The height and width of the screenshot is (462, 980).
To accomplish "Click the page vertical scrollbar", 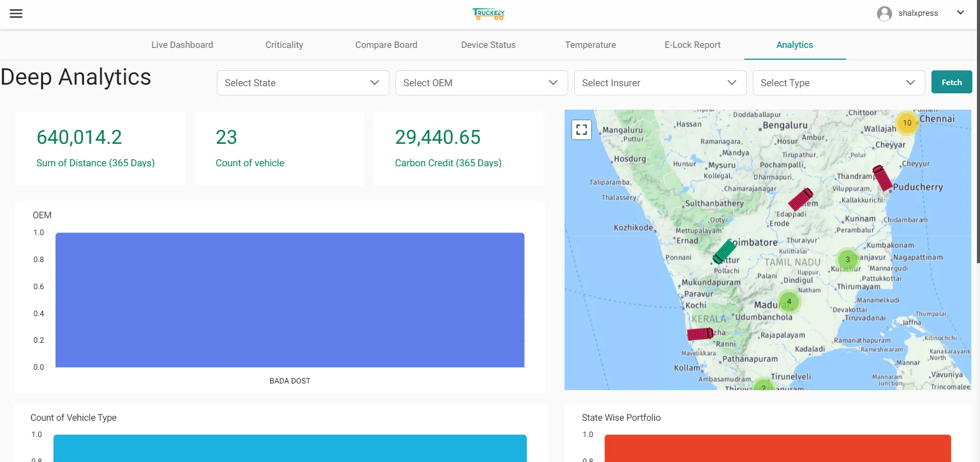I will pyautogui.click(x=978, y=132).
